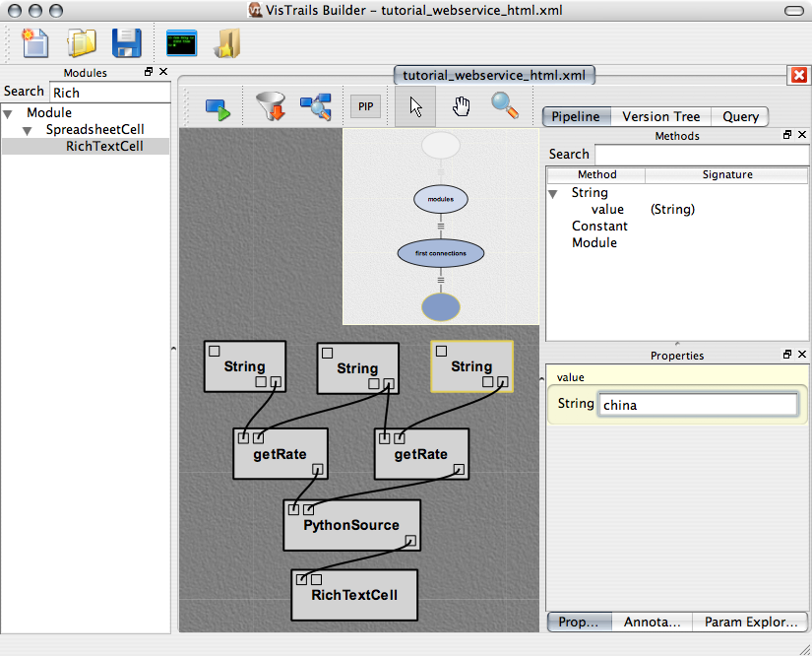Save the vistrail with the floppy disk icon
This screenshot has width=812, height=656.
(126, 44)
